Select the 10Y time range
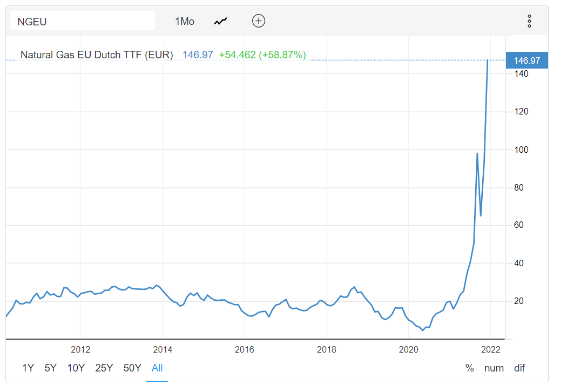 76,368
